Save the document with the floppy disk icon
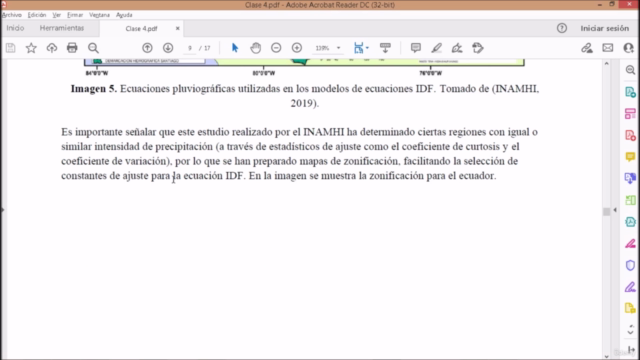 (11, 48)
